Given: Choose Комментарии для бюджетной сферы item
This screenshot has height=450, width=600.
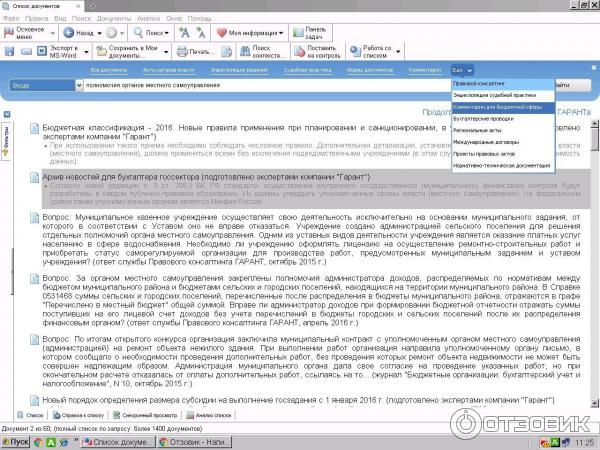Looking at the screenshot, I should tap(503, 107).
